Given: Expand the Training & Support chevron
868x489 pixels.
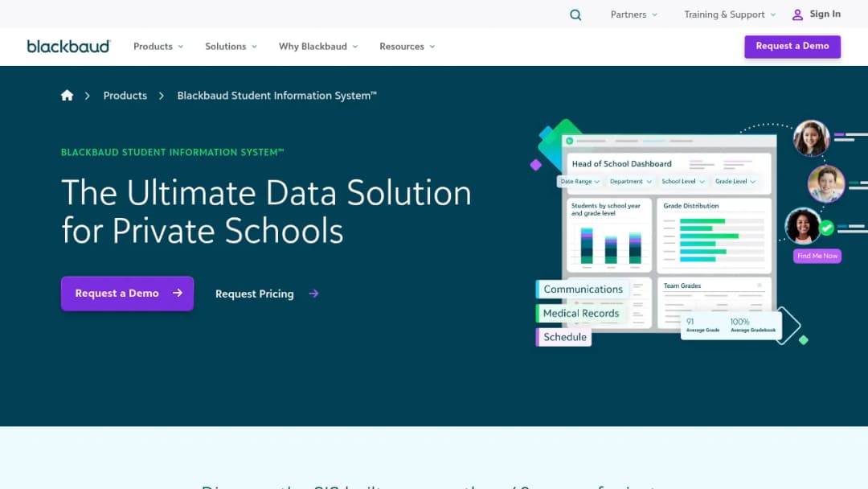Looking at the screenshot, I should tap(773, 15).
